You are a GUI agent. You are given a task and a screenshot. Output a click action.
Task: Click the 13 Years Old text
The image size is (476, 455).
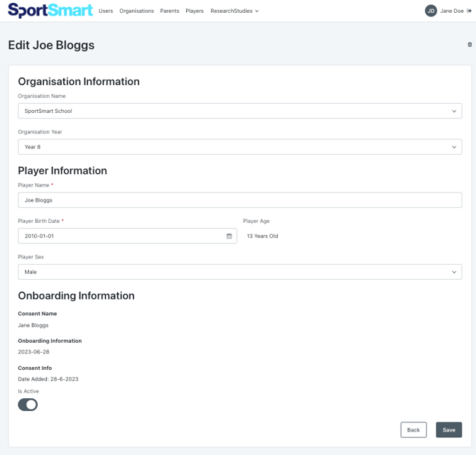tap(262, 236)
